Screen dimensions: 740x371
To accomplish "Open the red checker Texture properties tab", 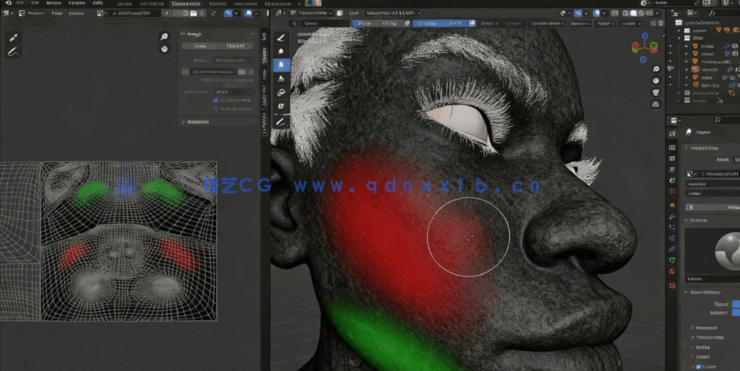I will 673,286.
